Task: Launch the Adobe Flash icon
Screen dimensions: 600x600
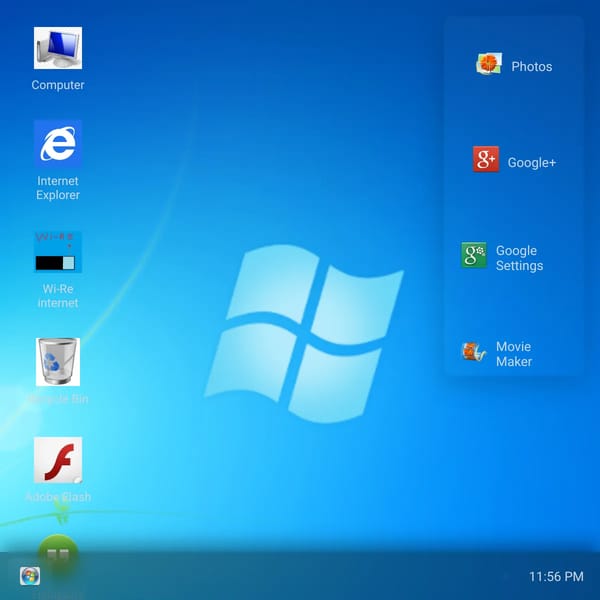Action: (x=58, y=460)
